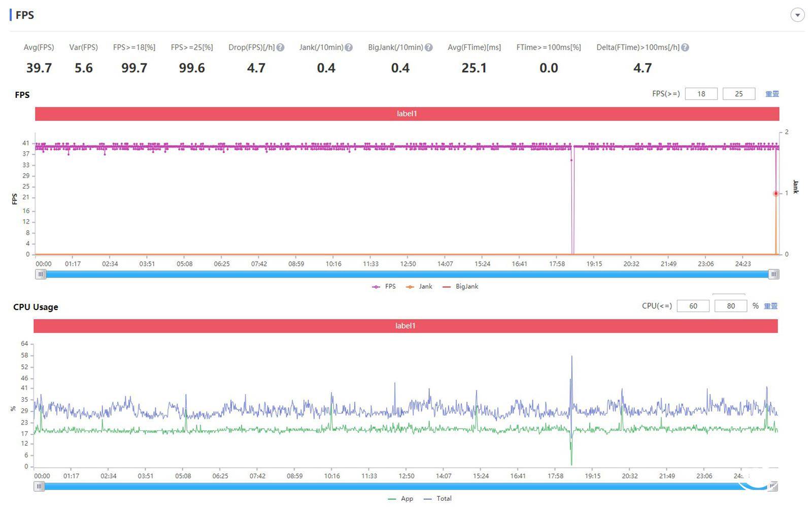Image resolution: width=812 pixels, height=523 pixels.
Task: Collapse the FPS panel with the round arrow button
Action: tap(797, 15)
